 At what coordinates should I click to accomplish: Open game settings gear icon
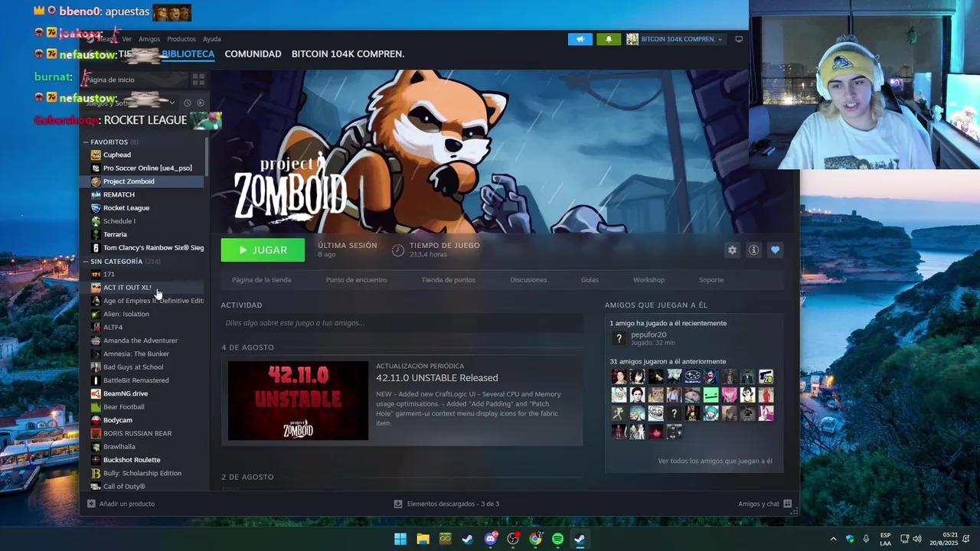tap(732, 250)
